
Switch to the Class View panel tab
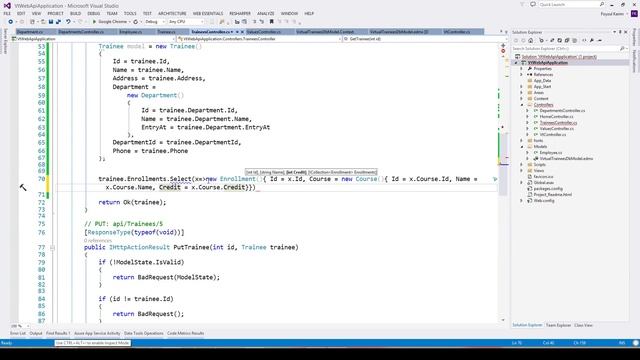click(583, 325)
